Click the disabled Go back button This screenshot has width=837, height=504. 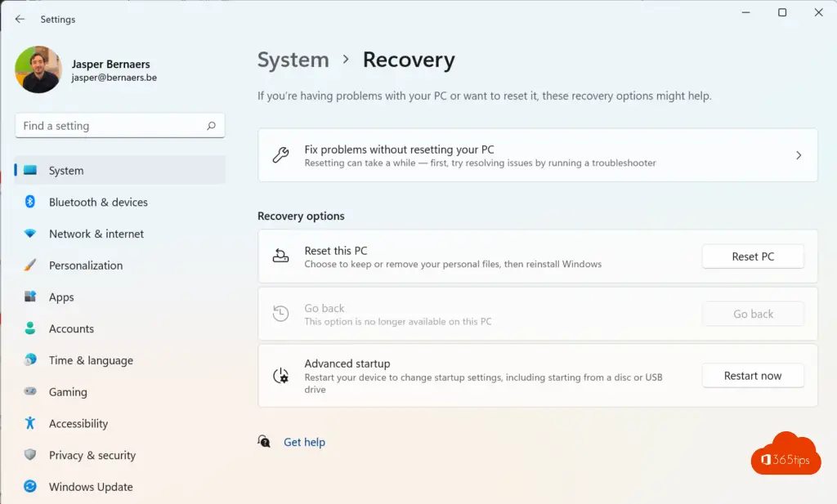[753, 314]
